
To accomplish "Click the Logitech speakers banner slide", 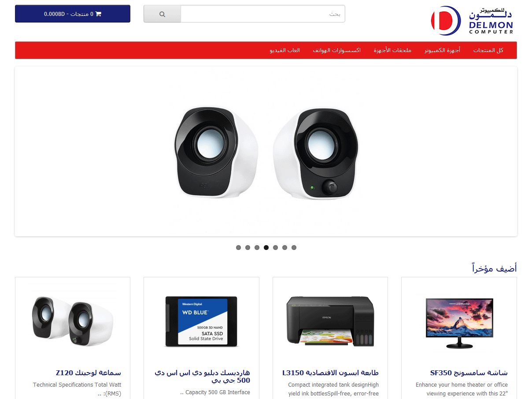I will point(266,151).
